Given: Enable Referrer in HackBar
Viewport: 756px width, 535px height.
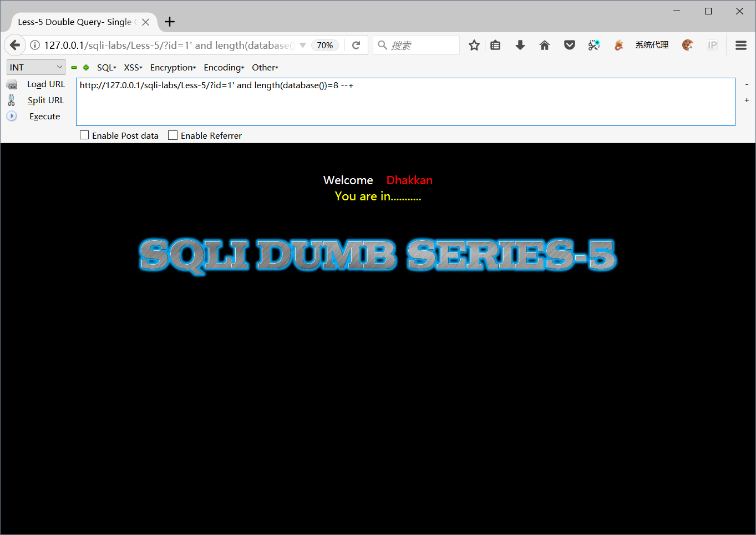Looking at the screenshot, I should click(x=172, y=135).
